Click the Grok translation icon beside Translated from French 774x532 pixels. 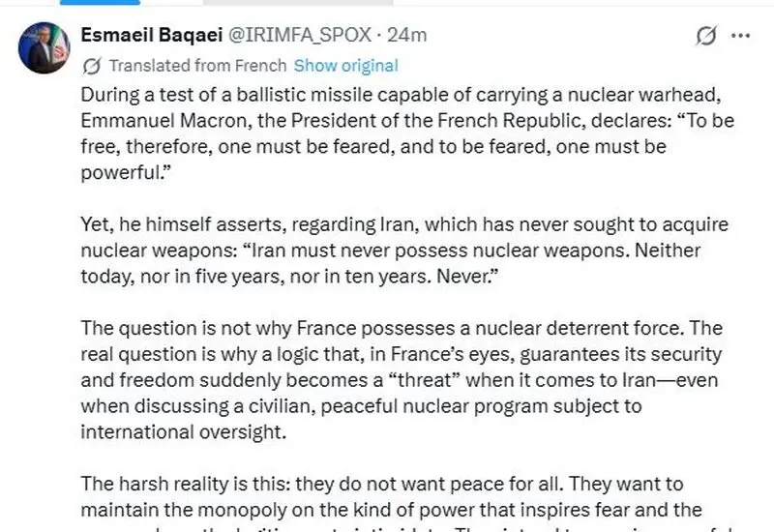pyautogui.click(x=92, y=66)
